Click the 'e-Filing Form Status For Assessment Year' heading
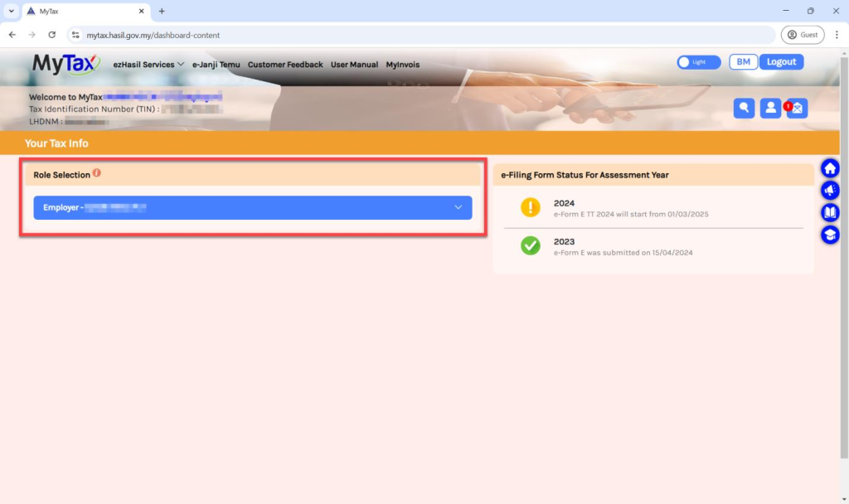This screenshot has height=504, width=849. 585,175
